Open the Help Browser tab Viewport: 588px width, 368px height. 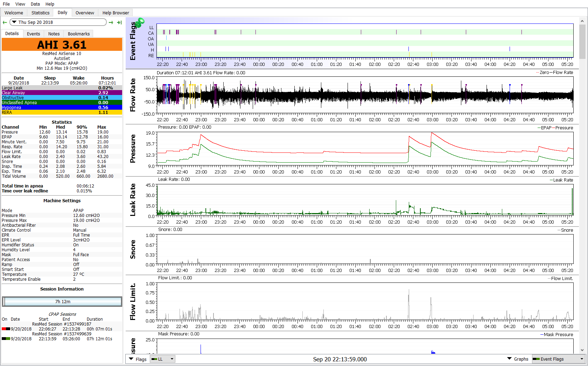pos(115,13)
